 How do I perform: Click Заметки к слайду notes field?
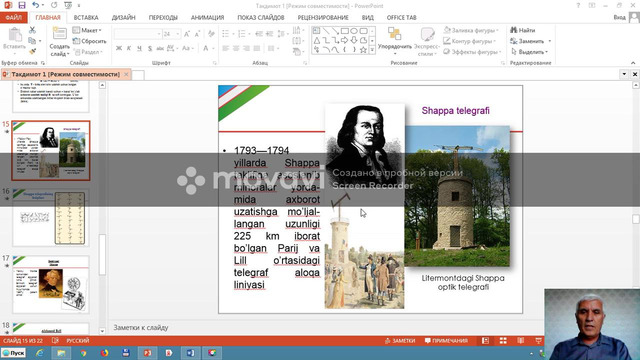tap(140, 327)
